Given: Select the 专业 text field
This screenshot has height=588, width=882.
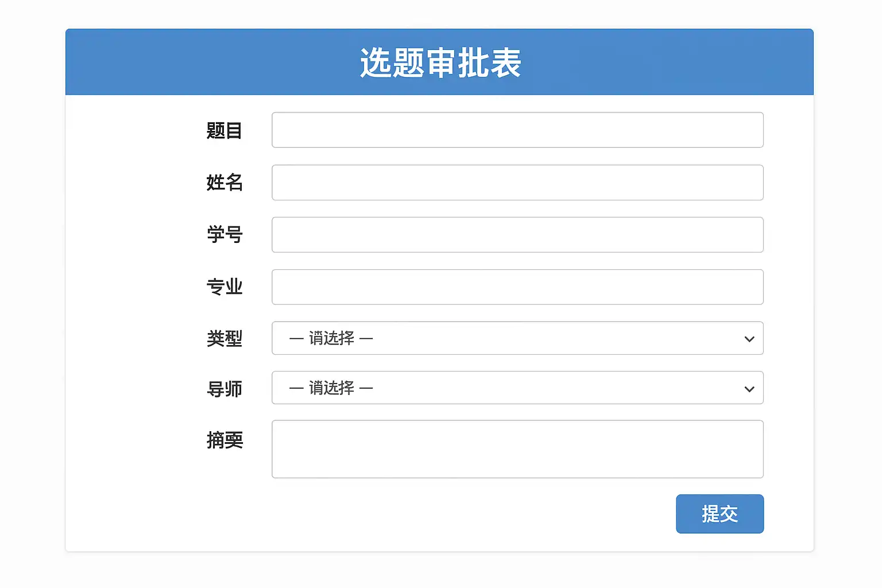Looking at the screenshot, I should (x=517, y=287).
